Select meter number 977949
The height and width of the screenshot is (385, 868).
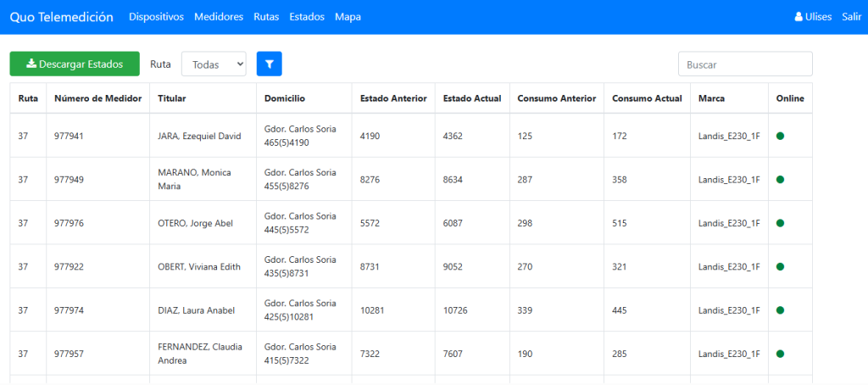click(x=69, y=180)
